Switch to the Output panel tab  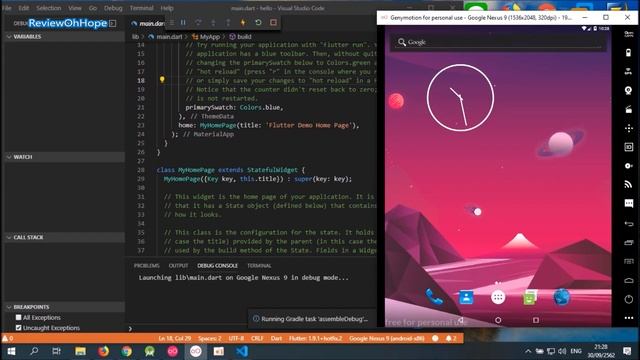click(x=178, y=265)
